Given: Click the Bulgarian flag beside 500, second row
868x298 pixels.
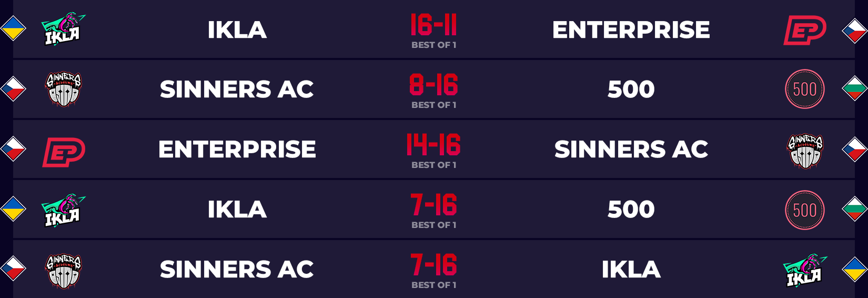Looking at the screenshot, I should tap(855, 89).
